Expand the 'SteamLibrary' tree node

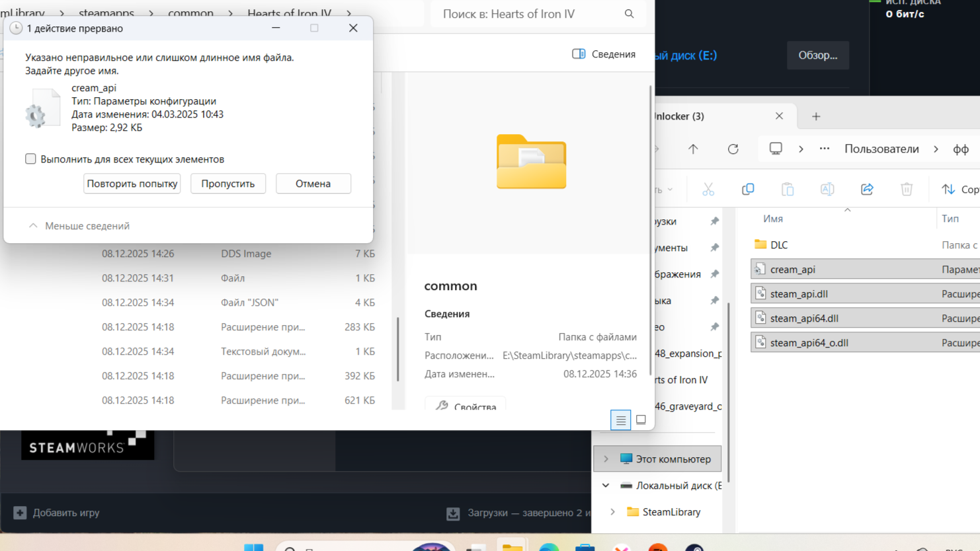pyautogui.click(x=613, y=512)
